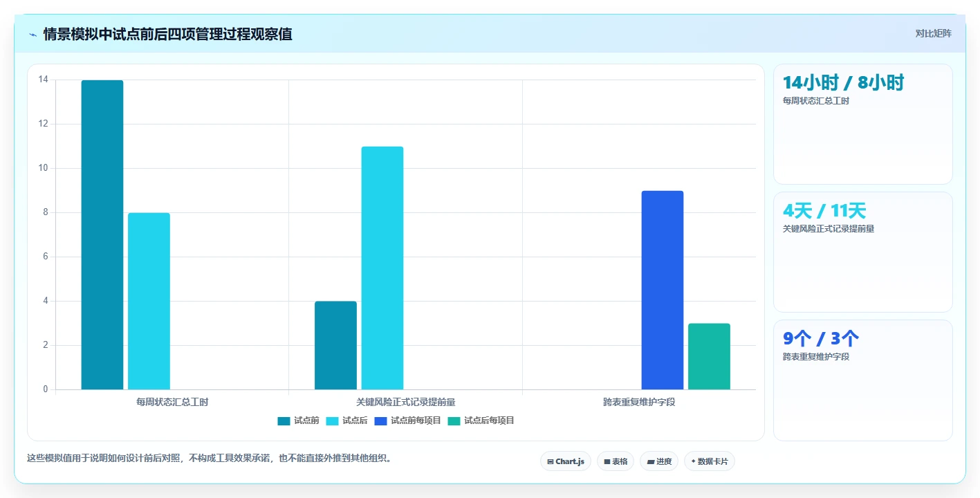Click the 关键风险正式记录提前量 x-axis label
Image resolution: width=980 pixels, height=498 pixels.
pos(406,402)
